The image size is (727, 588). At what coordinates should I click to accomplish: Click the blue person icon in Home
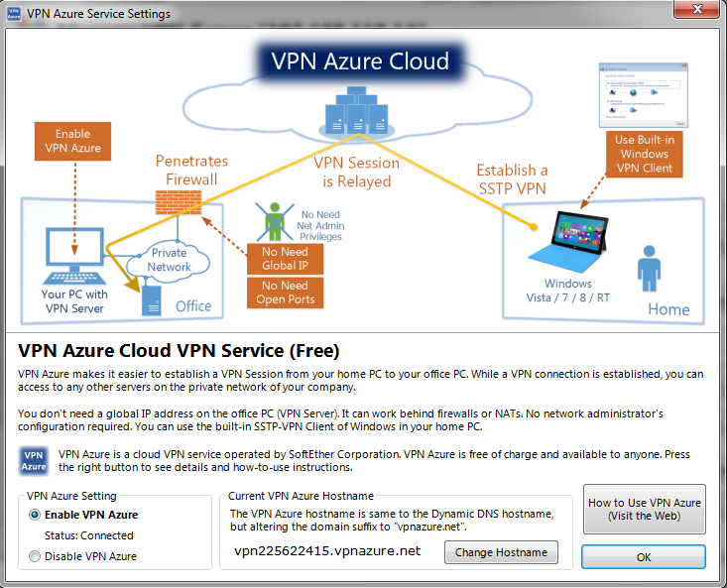tap(649, 269)
